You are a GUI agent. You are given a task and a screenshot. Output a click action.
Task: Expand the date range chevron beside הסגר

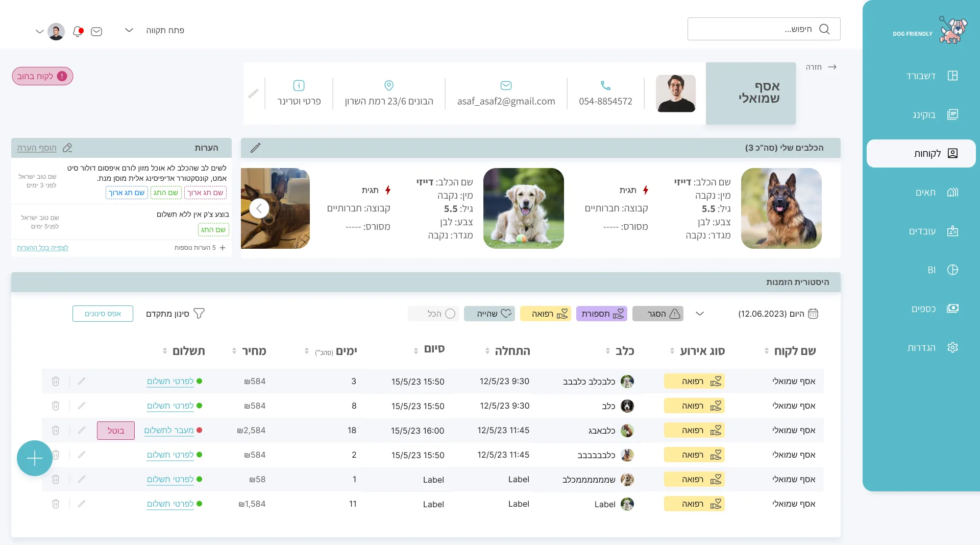(700, 314)
